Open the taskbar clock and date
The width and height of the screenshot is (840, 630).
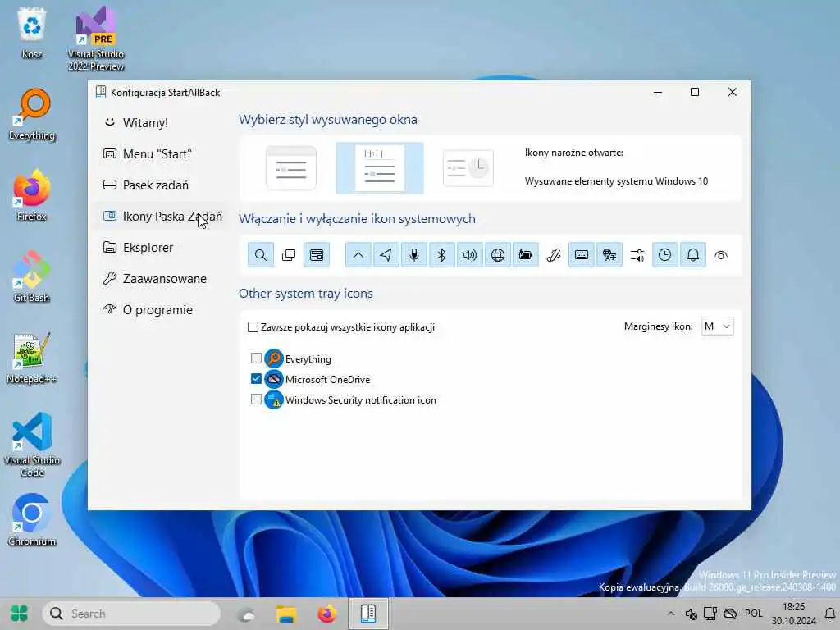tap(794, 614)
